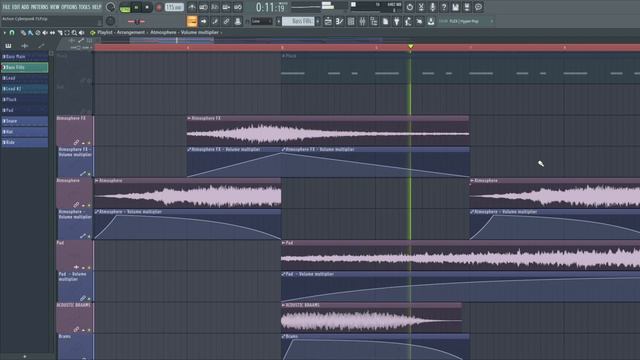This screenshot has width=640, height=360.
Task: Open the EDIT menu
Action: [x=16, y=7]
